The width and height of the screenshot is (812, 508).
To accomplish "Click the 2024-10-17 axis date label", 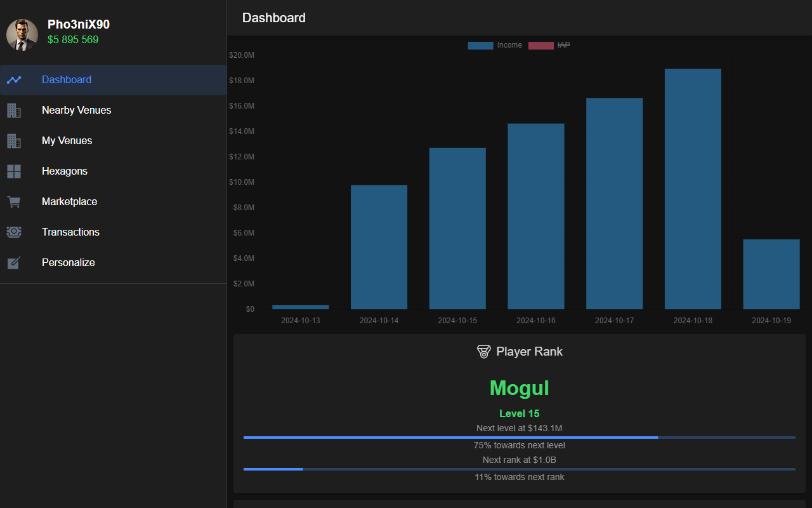I will coord(615,321).
